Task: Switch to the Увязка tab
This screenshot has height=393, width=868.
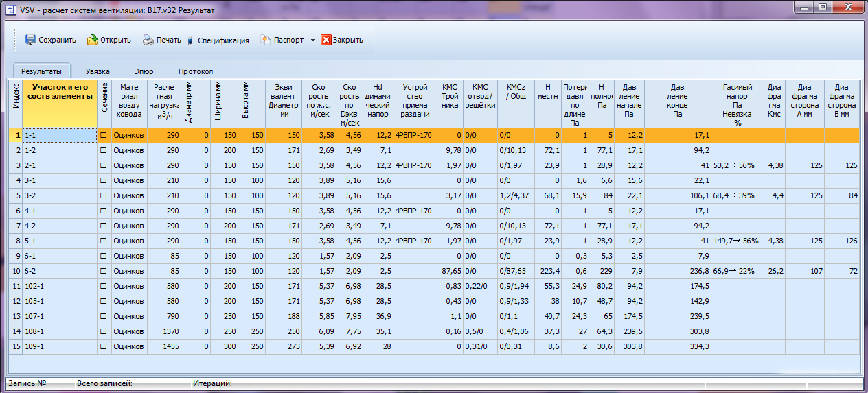Action: [x=98, y=71]
